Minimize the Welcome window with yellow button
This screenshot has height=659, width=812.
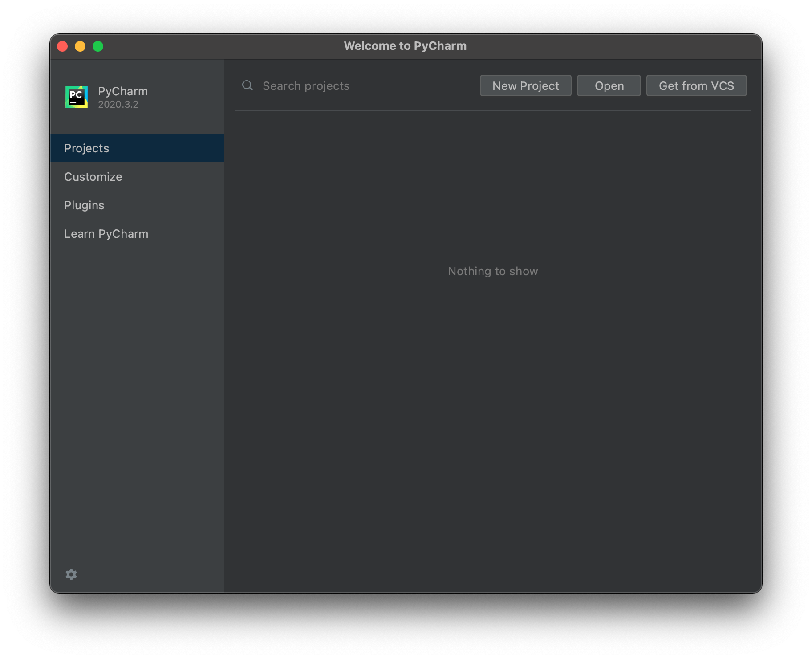click(x=80, y=46)
